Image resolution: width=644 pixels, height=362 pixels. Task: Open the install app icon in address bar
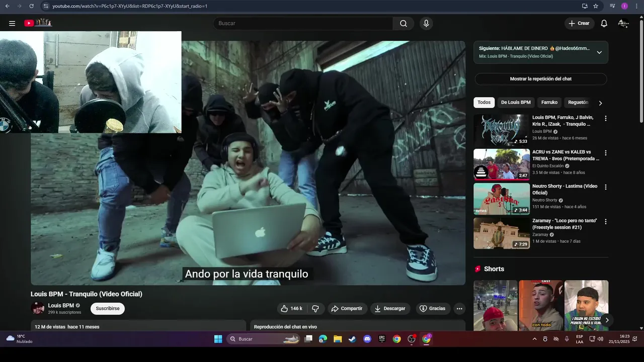tap(585, 6)
